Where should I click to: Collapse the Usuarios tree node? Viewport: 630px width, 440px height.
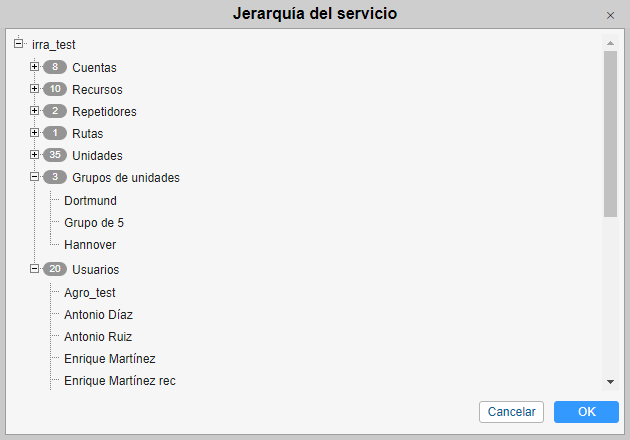pyautogui.click(x=35, y=269)
